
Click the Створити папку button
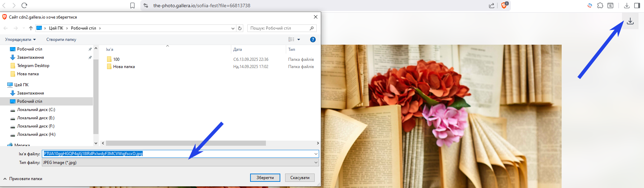point(61,40)
